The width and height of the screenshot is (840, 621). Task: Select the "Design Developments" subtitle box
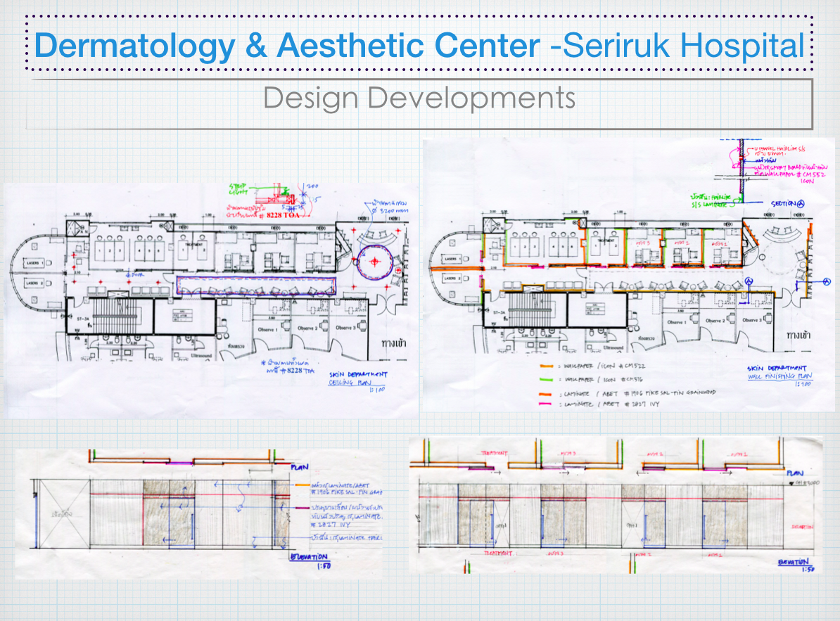tap(419, 99)
